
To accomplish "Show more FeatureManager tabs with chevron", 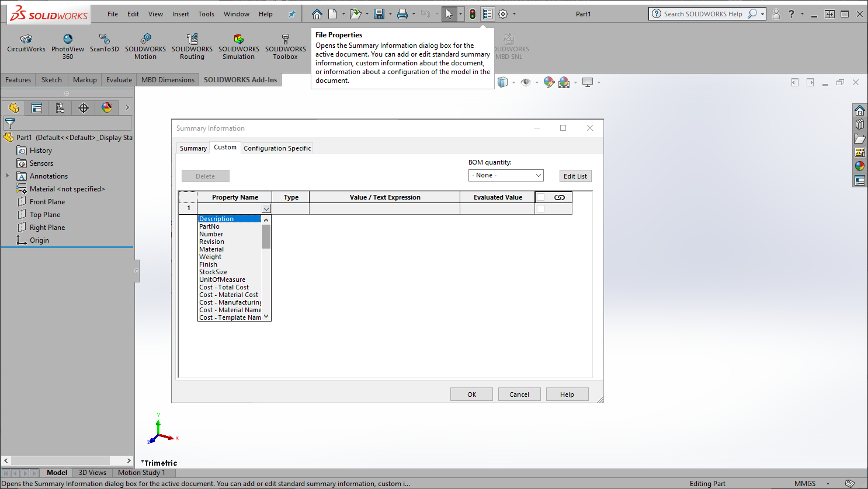I will click(x=127, y=108).
